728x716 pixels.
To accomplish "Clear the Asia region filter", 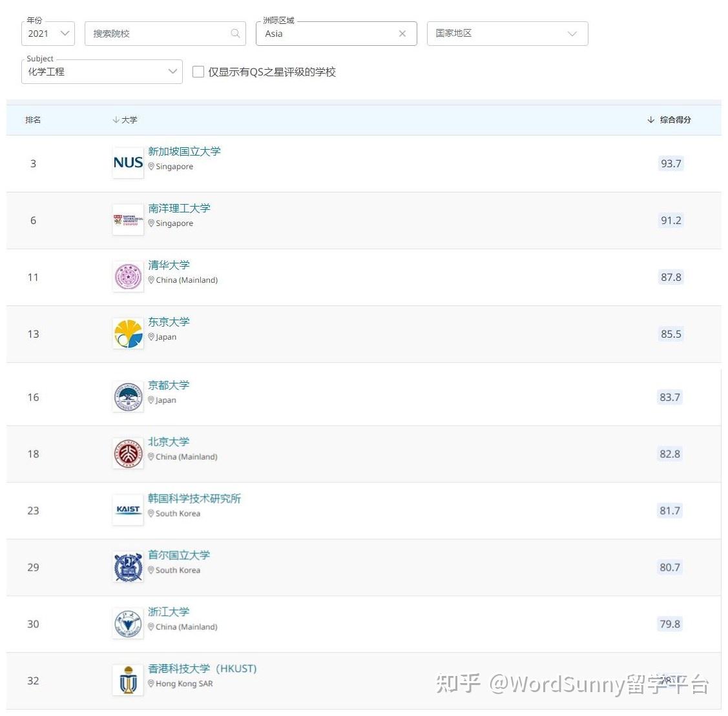I will (x=402, y=34).
